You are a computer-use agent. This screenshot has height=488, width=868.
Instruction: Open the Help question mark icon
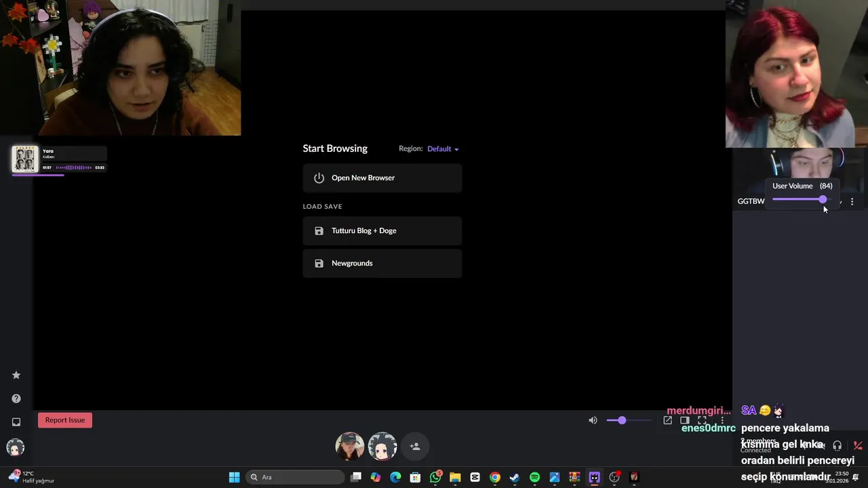click(x=16, y=399)
